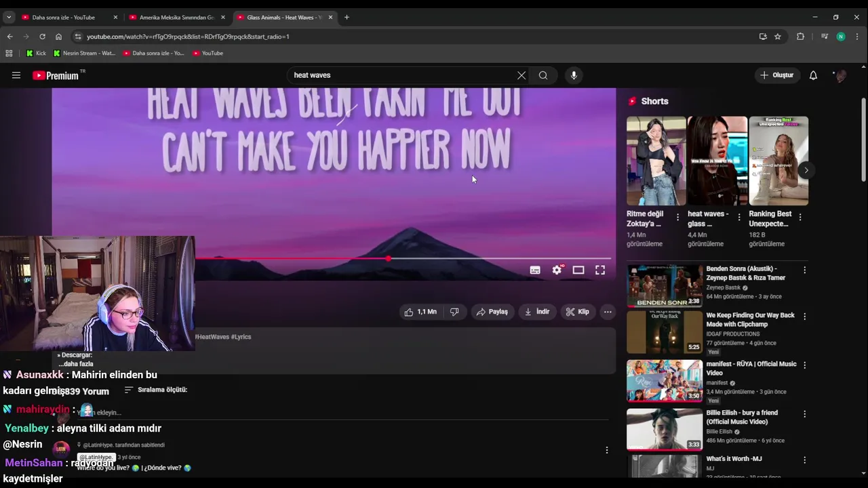Open menu for We Keep Finding Our Way Back
The image size is (868, 488).
[x=805, y=317]
